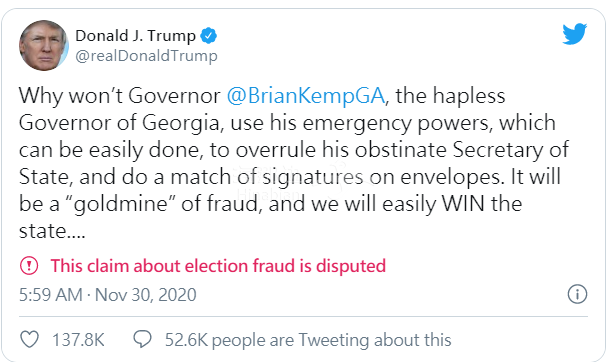Image resolution: width=610 pixels, height=362 pixels.
Task: Click the trailing word state.... in tweet
Action: coord(52,231)
